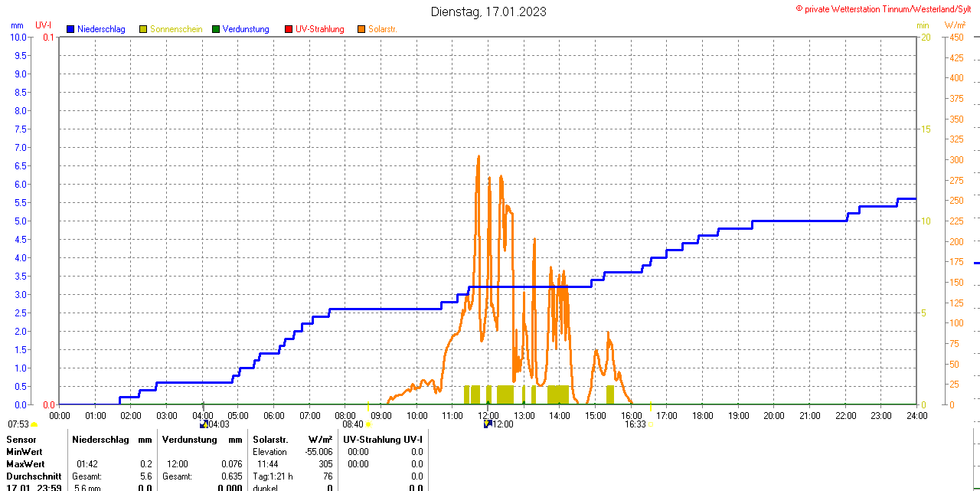Click the UV-Strahlung UV-I table header
This screenshot has height=491, width=980.
tap(383, 440)
